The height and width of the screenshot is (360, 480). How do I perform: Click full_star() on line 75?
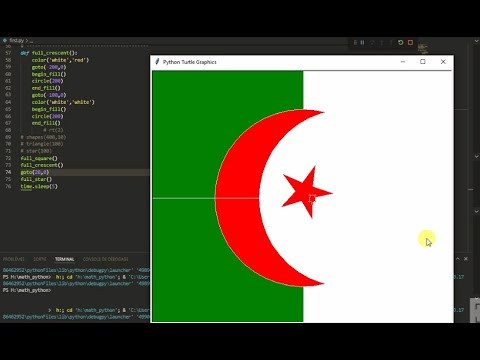pyautogui.click(x=36, y=179)
